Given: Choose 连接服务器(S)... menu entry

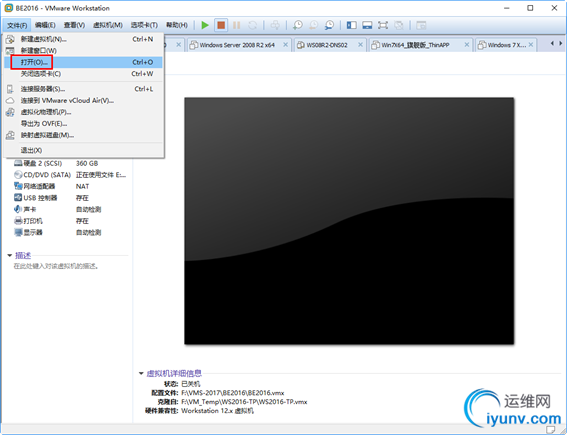Looking at the screenshot, I should tap(84, 89).
